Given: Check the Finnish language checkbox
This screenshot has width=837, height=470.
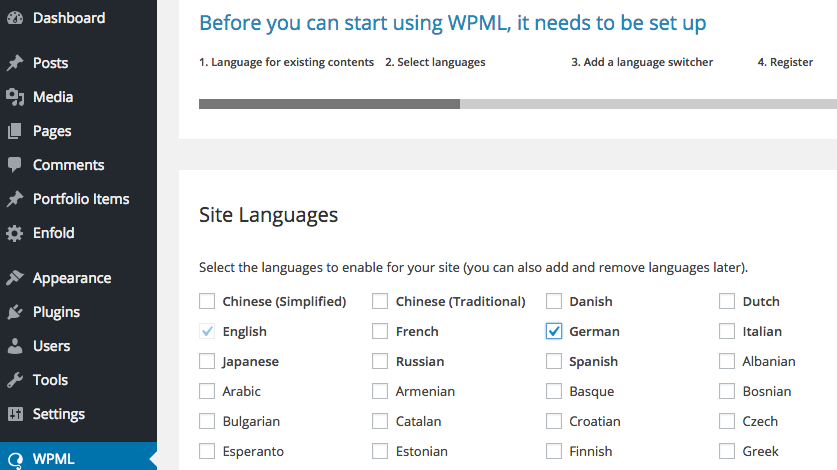Looking at the screenshot, I should pos(554,451).
